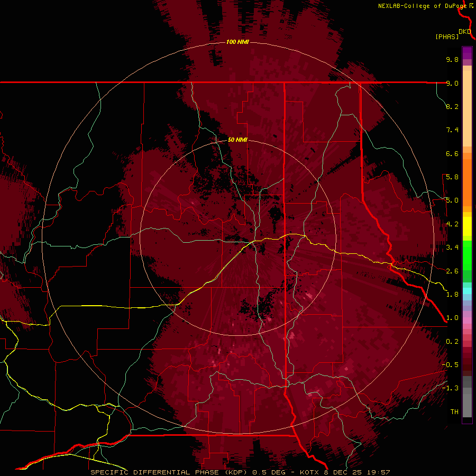Screen dimensions: 476x476
Task: Click the 5.8 legend value
Action: [452, 177]
